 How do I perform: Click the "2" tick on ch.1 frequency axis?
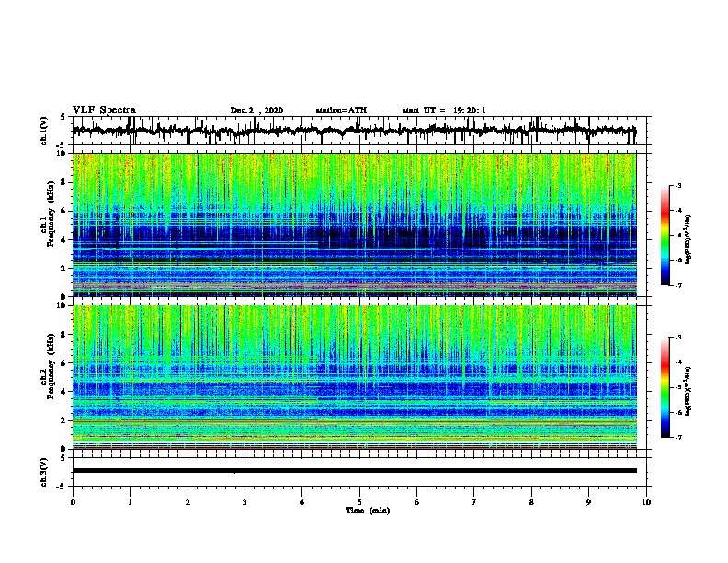(x=64, y=269)
